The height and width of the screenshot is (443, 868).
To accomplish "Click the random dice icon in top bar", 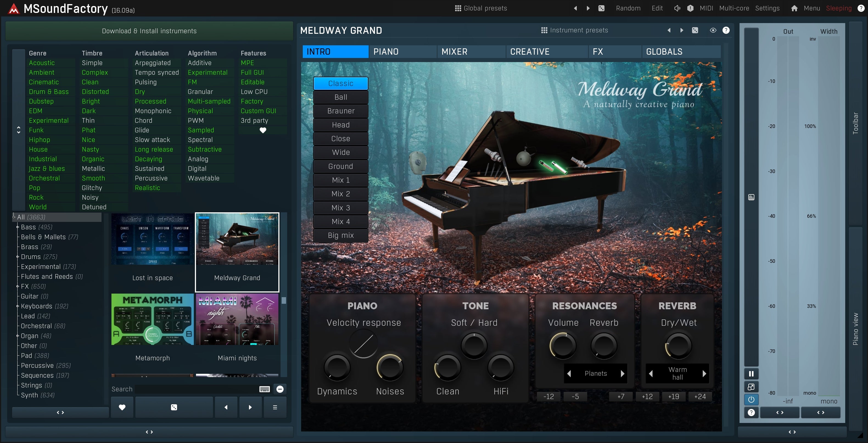I will [x=601, y=8].
